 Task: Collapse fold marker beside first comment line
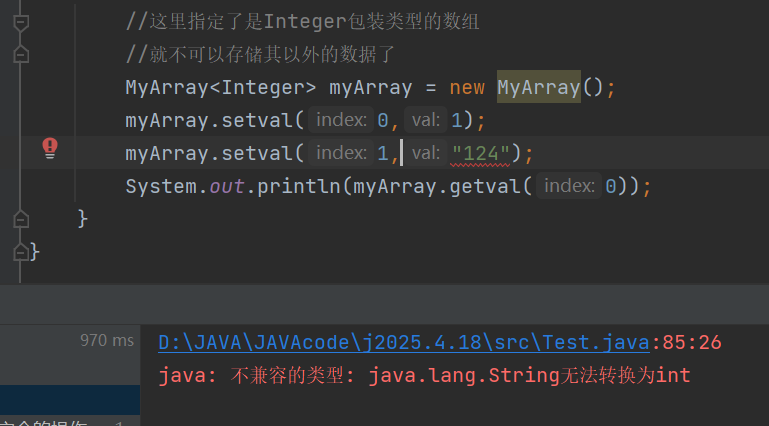(21, 23)
